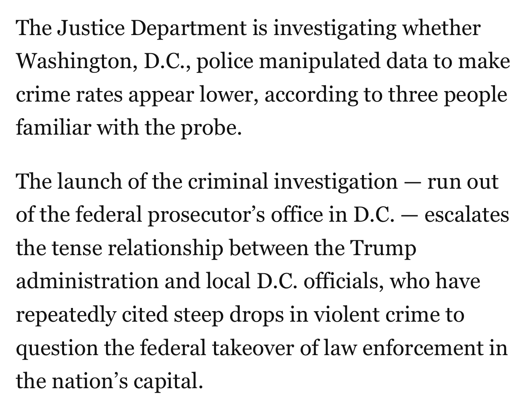Click the word "administration"
532x416 pixels.
[x=87, y=281]
